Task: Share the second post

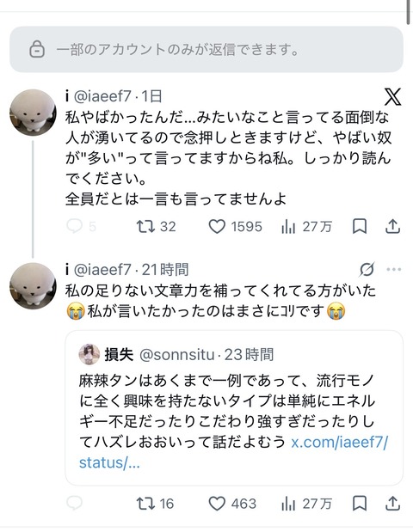Action: pyautogui.click(x=392, y=504)
